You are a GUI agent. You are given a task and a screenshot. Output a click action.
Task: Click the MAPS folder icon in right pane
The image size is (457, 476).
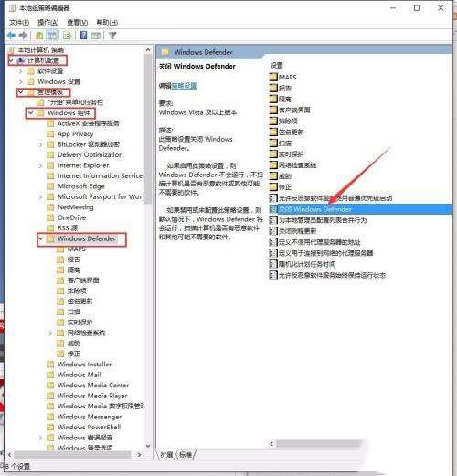pyautogui.click(x=273, y=77)
